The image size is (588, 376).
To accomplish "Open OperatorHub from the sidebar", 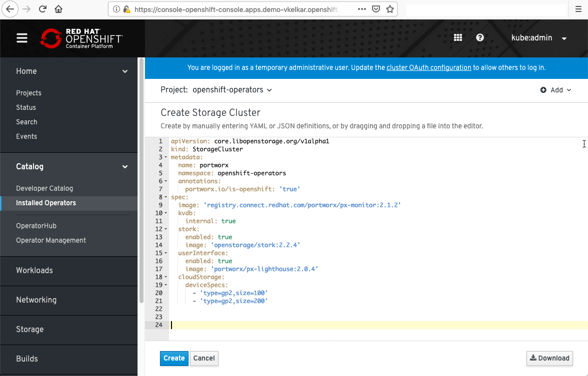I will click(x=36, y=226).
